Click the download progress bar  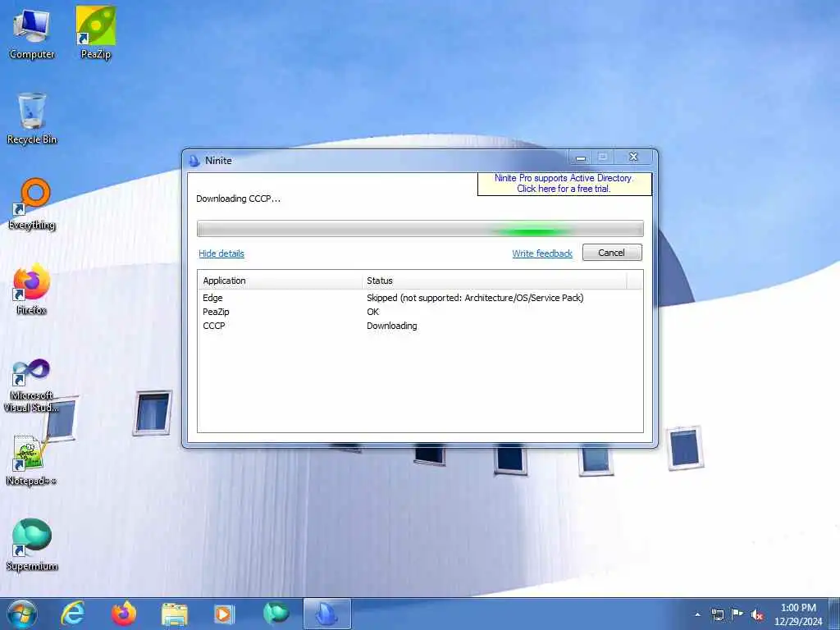pos(420,229)
